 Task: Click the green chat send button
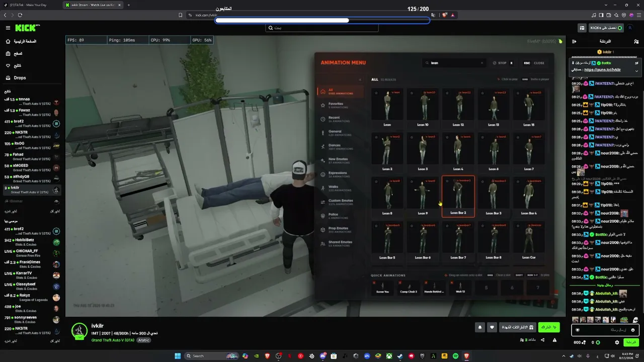click(631, 342)
